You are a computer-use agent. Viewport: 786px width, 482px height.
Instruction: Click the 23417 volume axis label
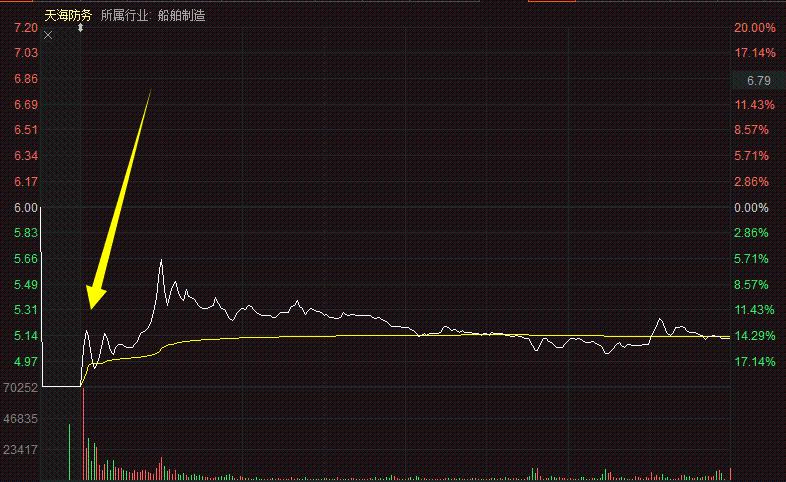(x=21, y=450)
